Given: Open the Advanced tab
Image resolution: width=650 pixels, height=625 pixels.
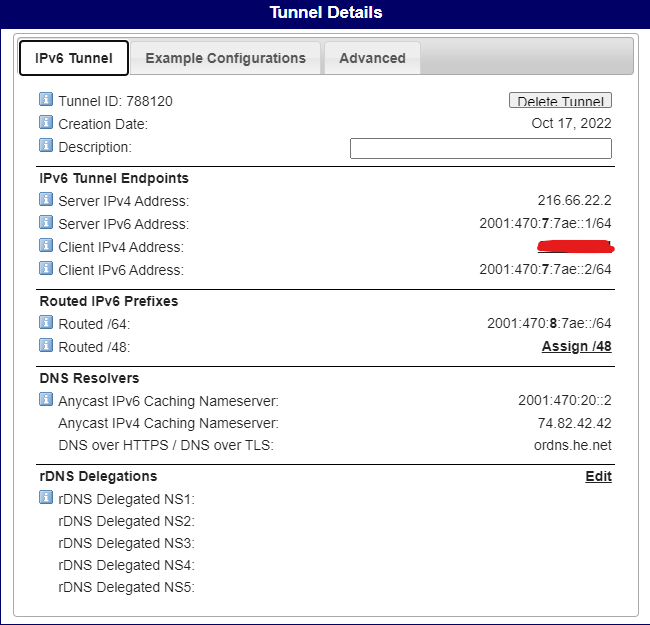Looking at the screenshot, I should (372, 58).
